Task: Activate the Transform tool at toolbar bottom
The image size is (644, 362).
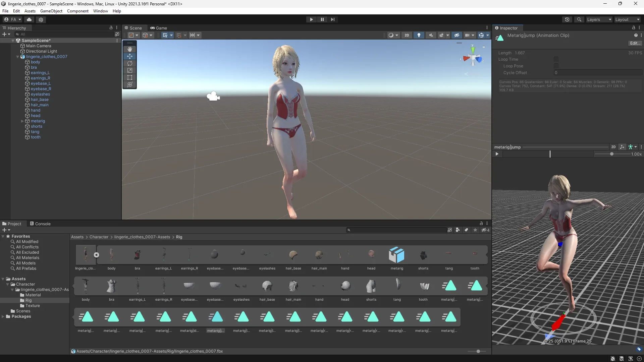Action: [x=129, y=85]
